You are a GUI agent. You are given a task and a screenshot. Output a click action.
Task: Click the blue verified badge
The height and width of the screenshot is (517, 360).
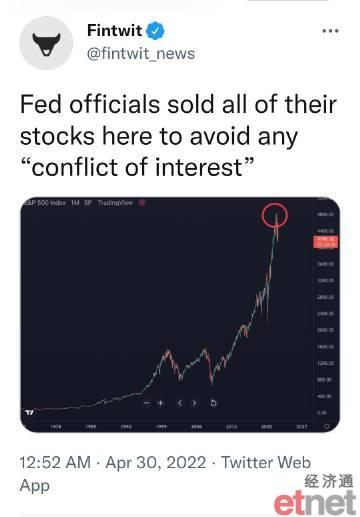pos(156,31)
